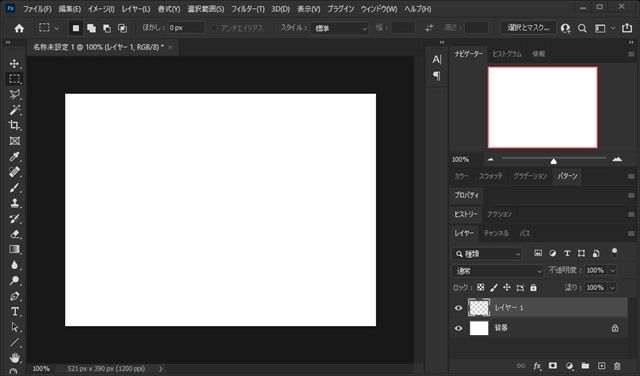Open the tool preset picker arrow
This screenshot has height=376, width=640.
pos(57,28)
